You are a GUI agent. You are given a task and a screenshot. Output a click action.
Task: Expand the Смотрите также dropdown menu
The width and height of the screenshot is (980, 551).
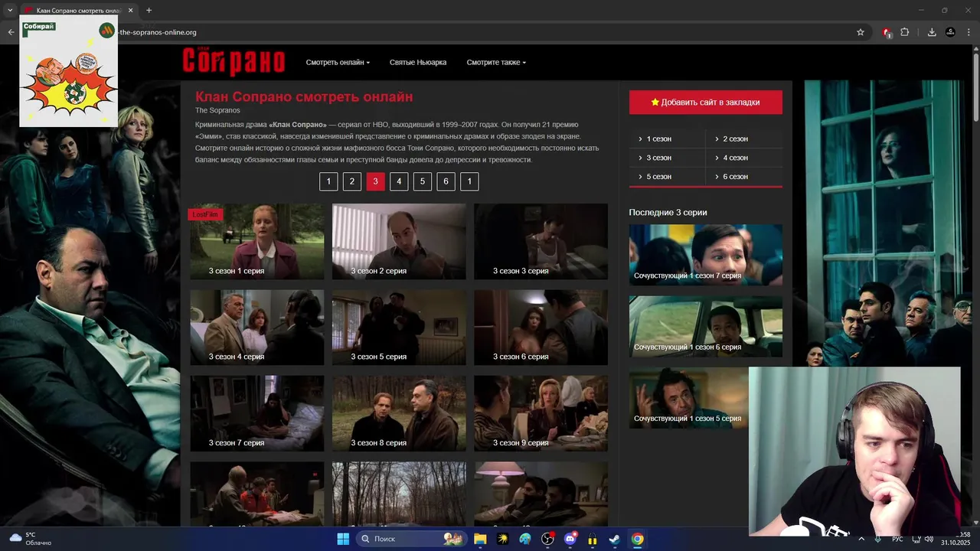[x=496, y=62]
